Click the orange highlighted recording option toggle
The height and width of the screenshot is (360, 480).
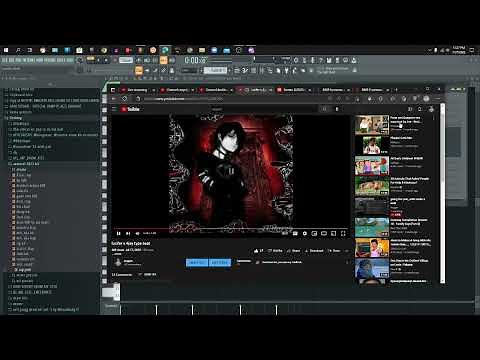pyautogui.click(x=163, y=60)
